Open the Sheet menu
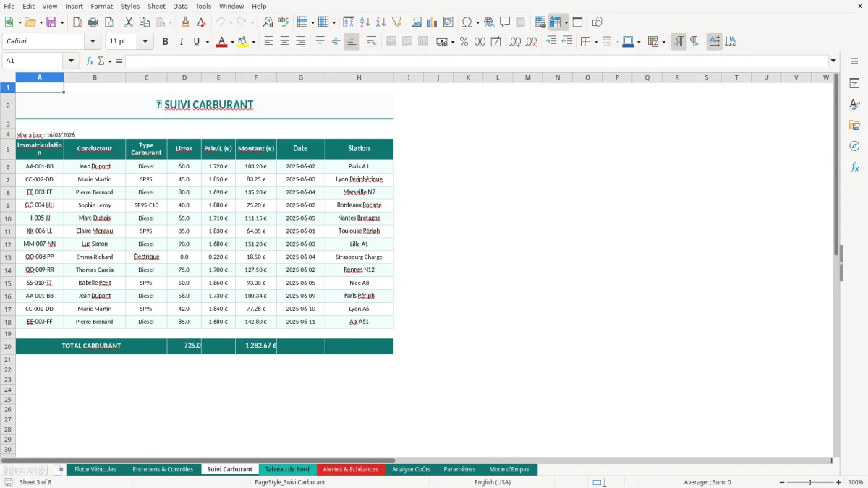This screenshot has height=488, width=868. tap(156, 6)
